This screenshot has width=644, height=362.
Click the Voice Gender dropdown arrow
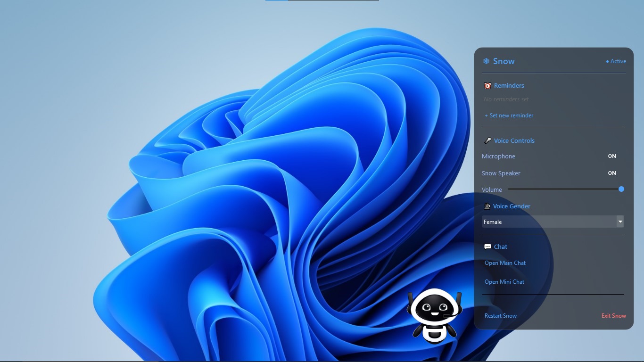(620, 222)
